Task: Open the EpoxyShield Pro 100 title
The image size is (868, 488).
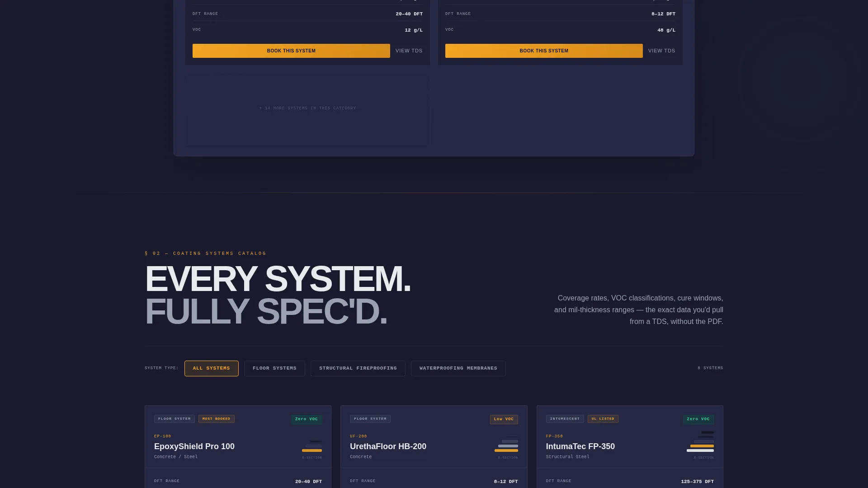Action: point(194,446)
